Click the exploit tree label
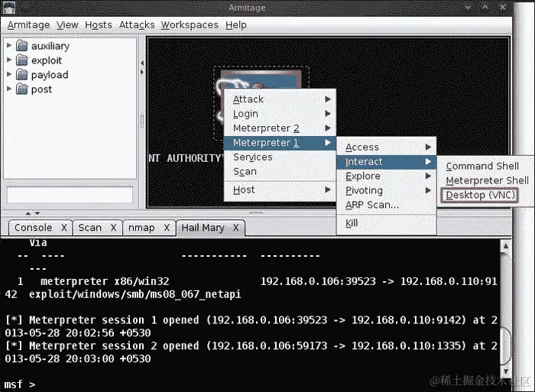535x392 pixels. (x=47, y=60)
